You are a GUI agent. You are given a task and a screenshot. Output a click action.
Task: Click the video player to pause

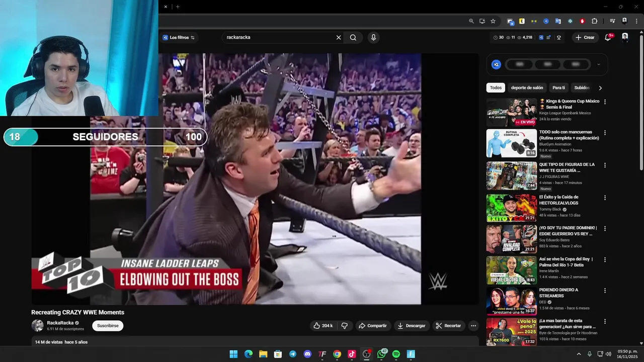pyautogui.click(x=255, y=178)
